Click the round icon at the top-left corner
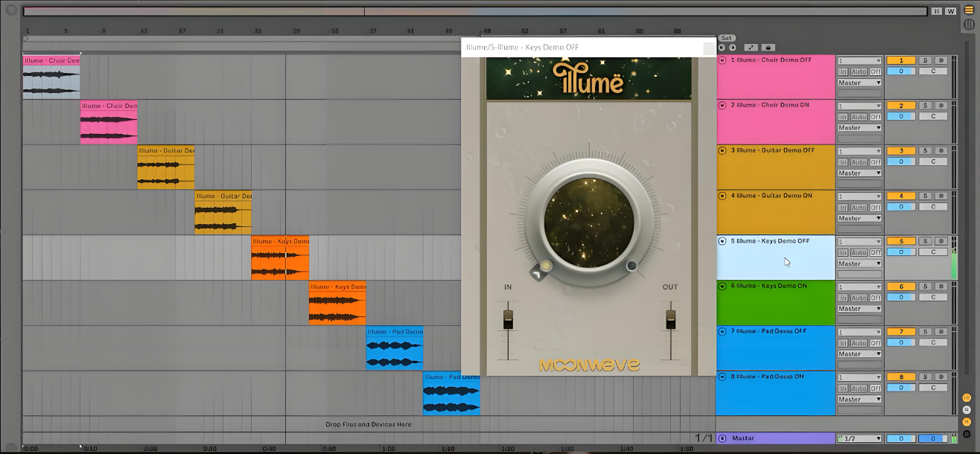The height and width of the screenshot is (454, 980). pyautogui.click(x=11, y=10)
